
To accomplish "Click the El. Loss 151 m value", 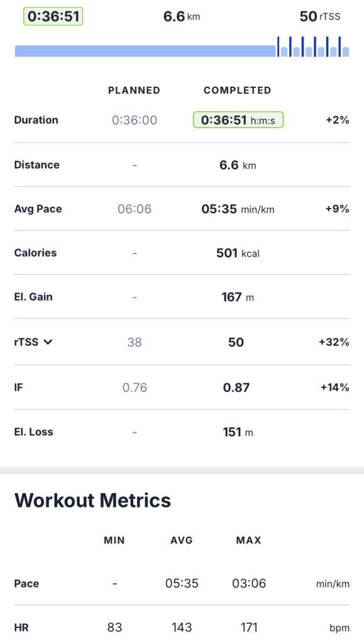I will tap(238, 432).
